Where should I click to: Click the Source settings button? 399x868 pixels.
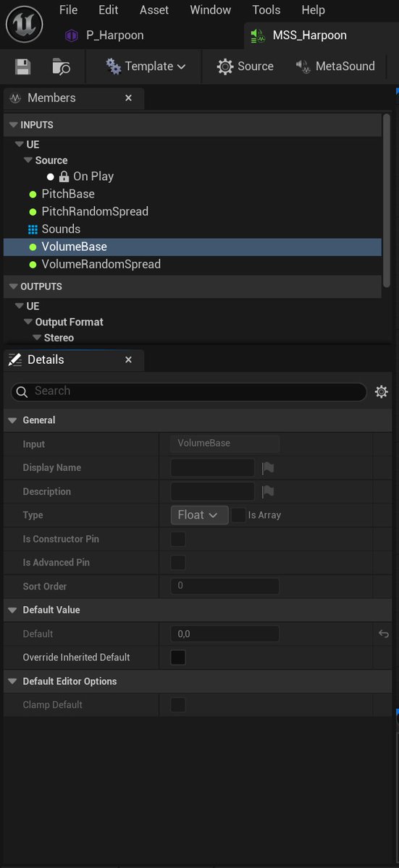245,67
